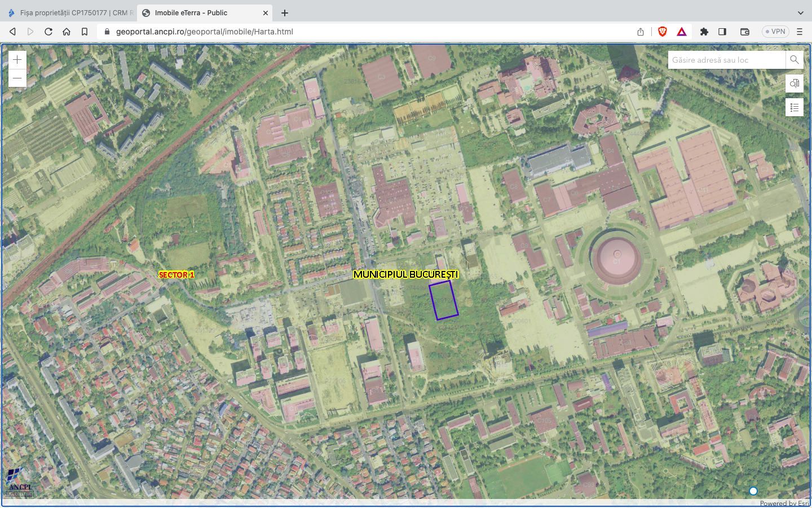Image resolution: width=812 pixels, height=508 pixels.
Task: Zoom out of the map
Action: [17, 78]
